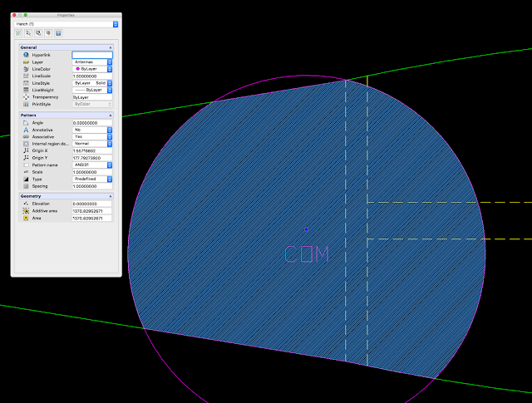Image resolution: width=532 pixels, height=403 pixels.
Task: Click the first toolbar icon under Hatch selector
Action: pyautogui.click(x=18, y=33)
